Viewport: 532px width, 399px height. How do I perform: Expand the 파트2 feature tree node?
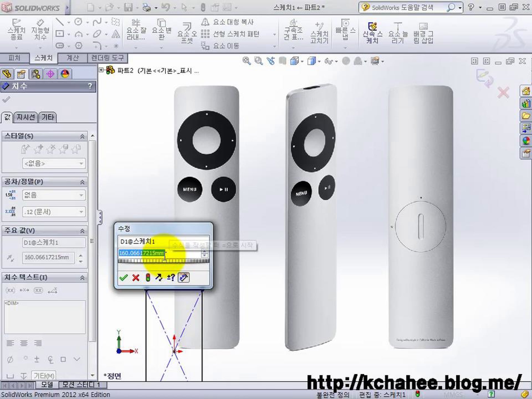pyautogui.click(x=101, y=70)
